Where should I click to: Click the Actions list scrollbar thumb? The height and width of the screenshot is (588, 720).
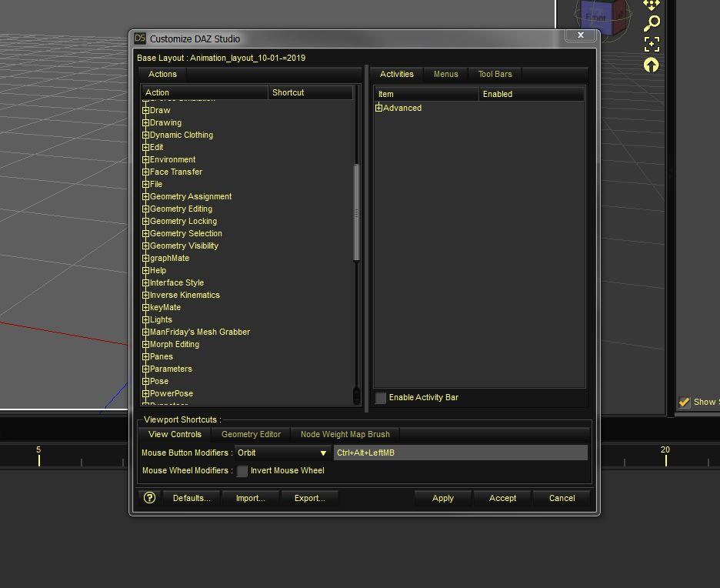pyautogui.click(x=356, y=213)
